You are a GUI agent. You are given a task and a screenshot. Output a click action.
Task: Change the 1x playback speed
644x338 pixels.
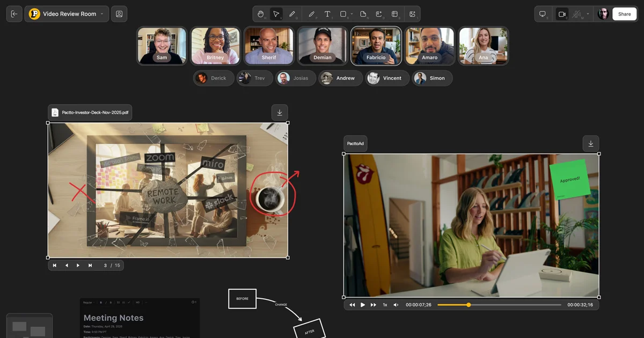385,305
